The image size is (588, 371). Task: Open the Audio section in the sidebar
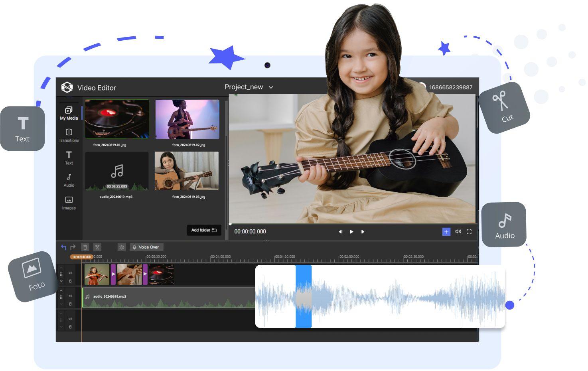(69, 180)
